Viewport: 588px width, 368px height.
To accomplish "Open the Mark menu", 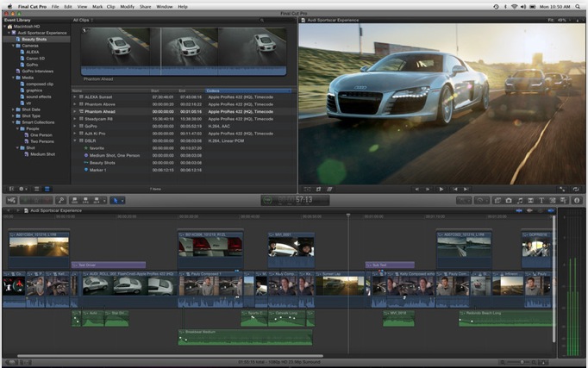I will (97, 6).
